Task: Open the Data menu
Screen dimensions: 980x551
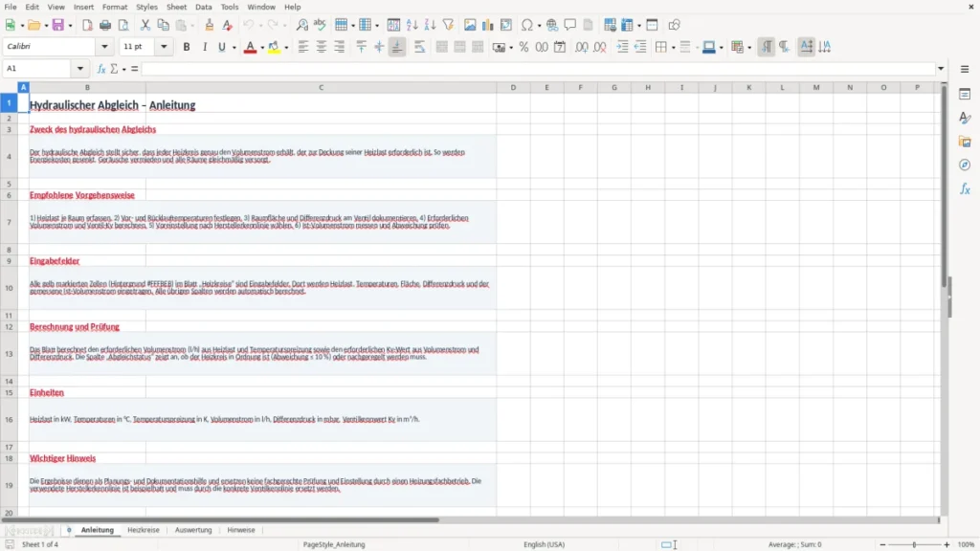Action: 203,7
